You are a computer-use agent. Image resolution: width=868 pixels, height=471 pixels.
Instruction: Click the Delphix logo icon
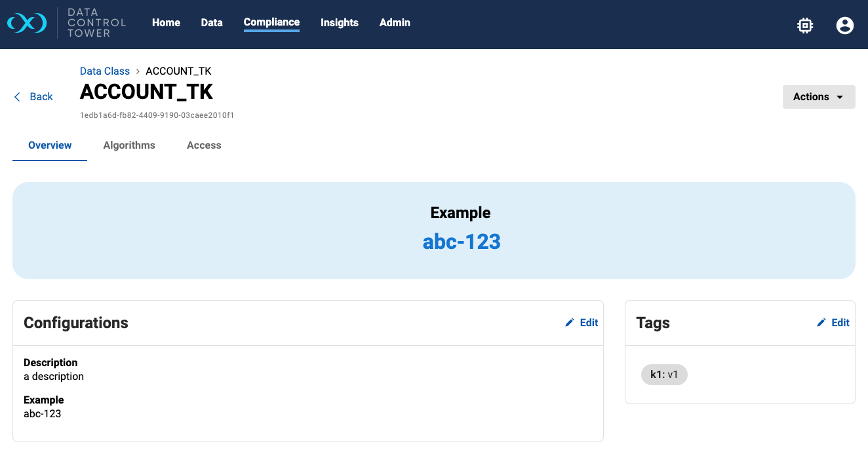point(27,24)
